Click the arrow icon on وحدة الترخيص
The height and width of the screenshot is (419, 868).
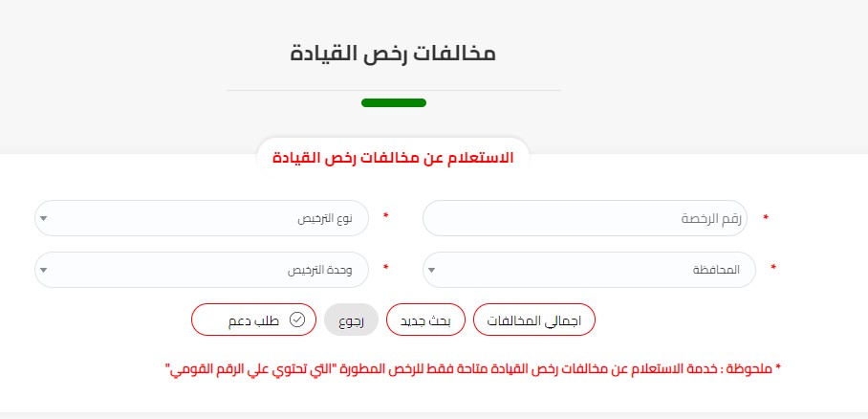click(43, 271)
